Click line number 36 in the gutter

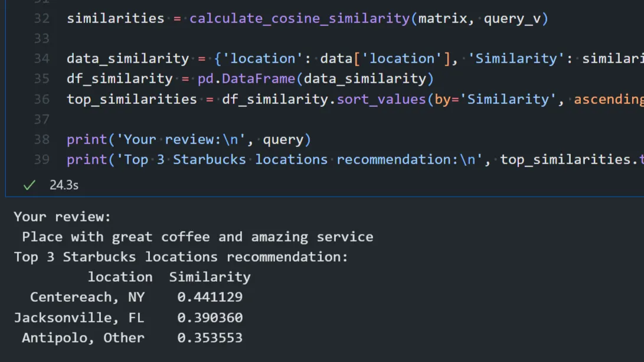pos(41,99)
